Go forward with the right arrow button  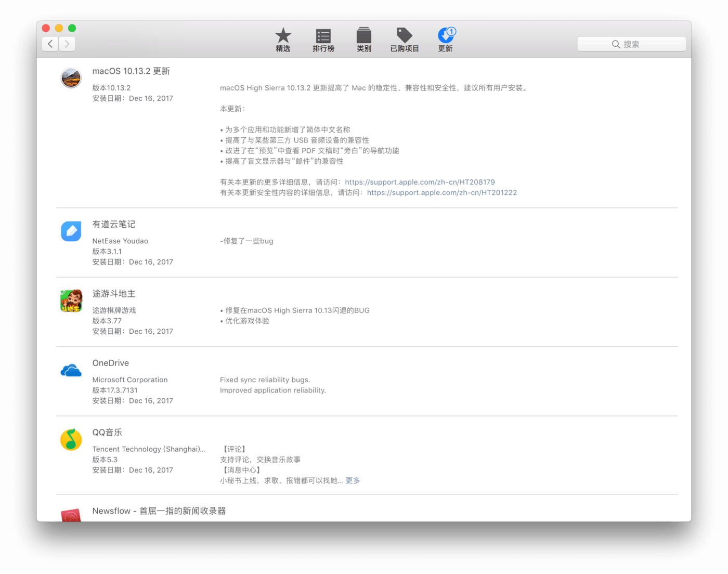click(67, 44)
